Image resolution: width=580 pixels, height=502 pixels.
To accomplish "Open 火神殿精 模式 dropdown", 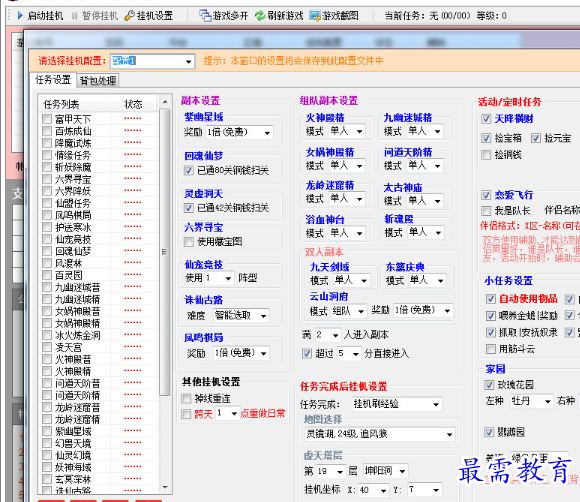I will point(347,131).
